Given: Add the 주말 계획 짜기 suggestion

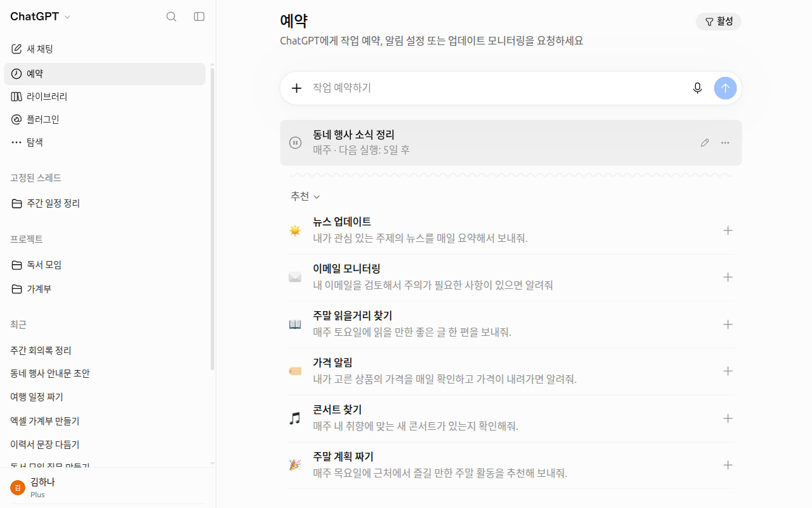Looking at the screenshot, I should tap(728, 465).
